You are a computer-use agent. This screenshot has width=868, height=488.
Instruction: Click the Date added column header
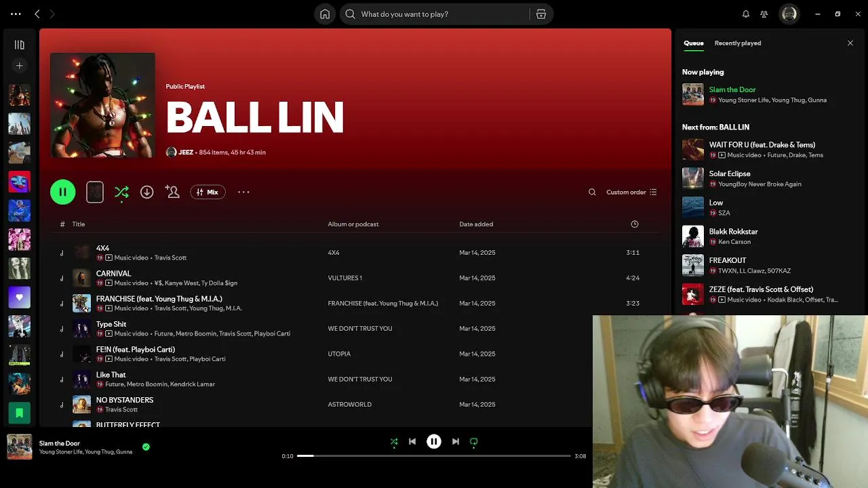coord(476,224)
